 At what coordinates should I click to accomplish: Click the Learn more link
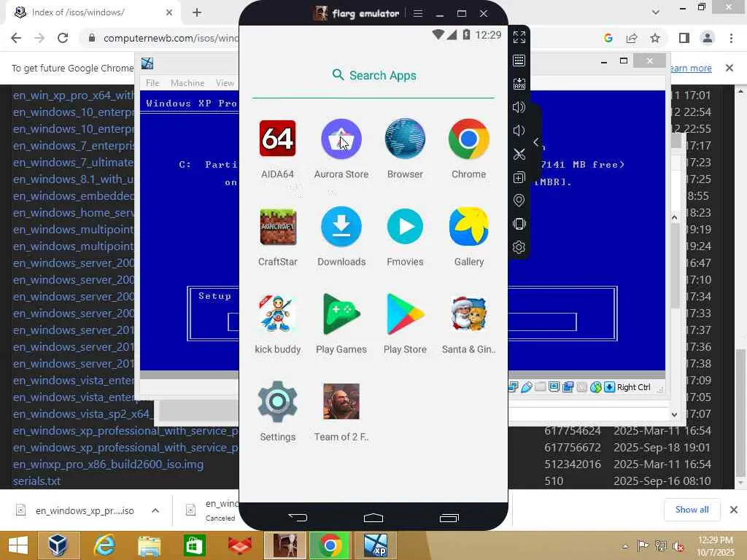coord(690,68)
